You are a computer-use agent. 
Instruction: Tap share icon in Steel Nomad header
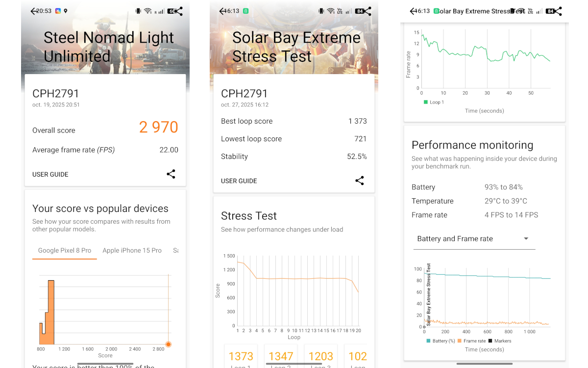(x=178, y=11)
